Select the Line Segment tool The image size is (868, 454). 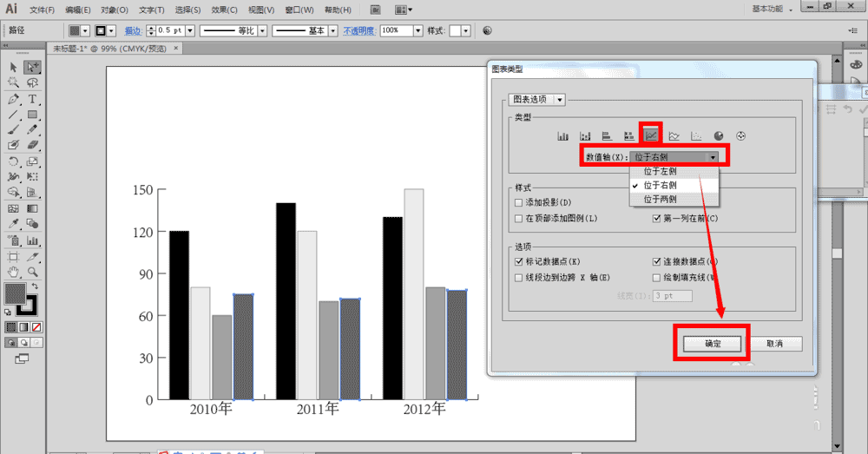point(13,115)
